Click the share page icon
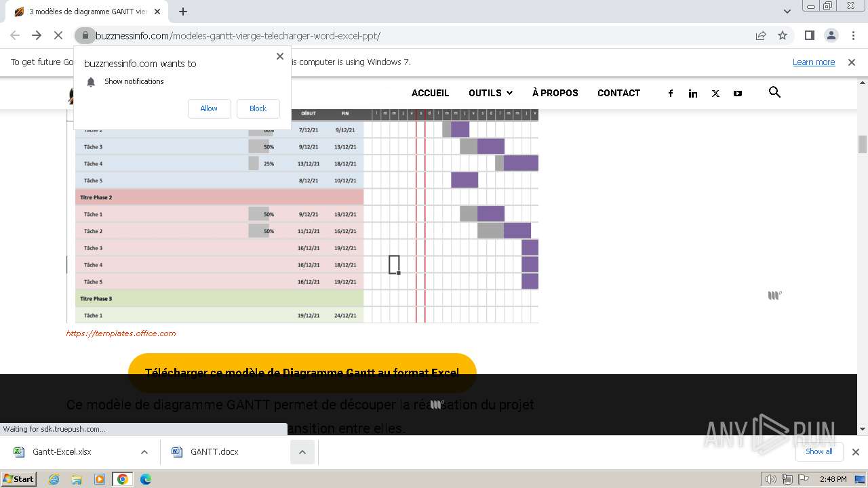Screen dimensions: 868x488 (761, 35)
